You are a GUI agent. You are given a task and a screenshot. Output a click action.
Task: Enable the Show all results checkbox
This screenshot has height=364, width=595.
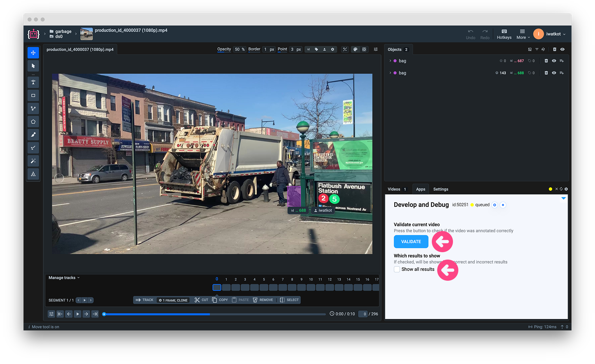(397, 269)
